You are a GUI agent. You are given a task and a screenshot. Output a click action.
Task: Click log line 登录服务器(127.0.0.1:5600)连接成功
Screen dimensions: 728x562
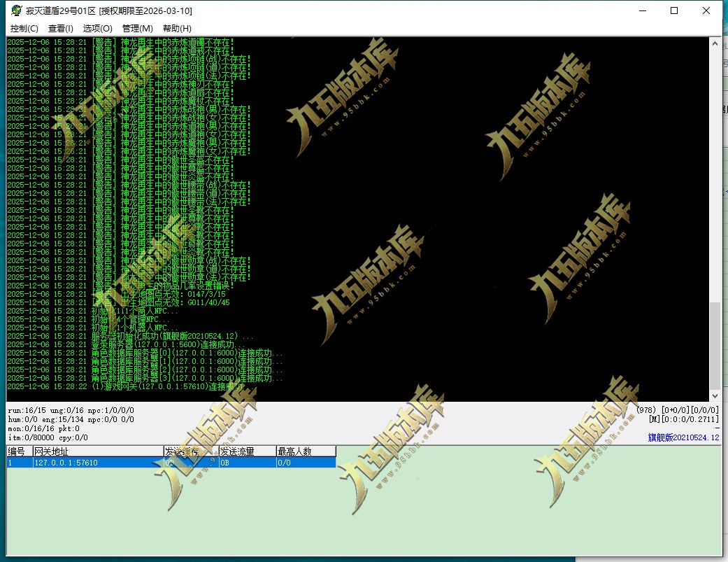[127, 344]
